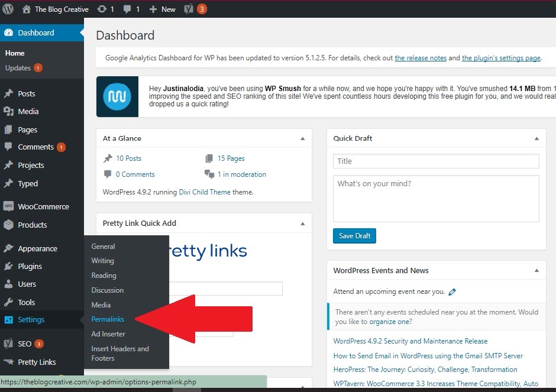Open Pretty Links in the sidebar menu

click(x=37, y=362)
